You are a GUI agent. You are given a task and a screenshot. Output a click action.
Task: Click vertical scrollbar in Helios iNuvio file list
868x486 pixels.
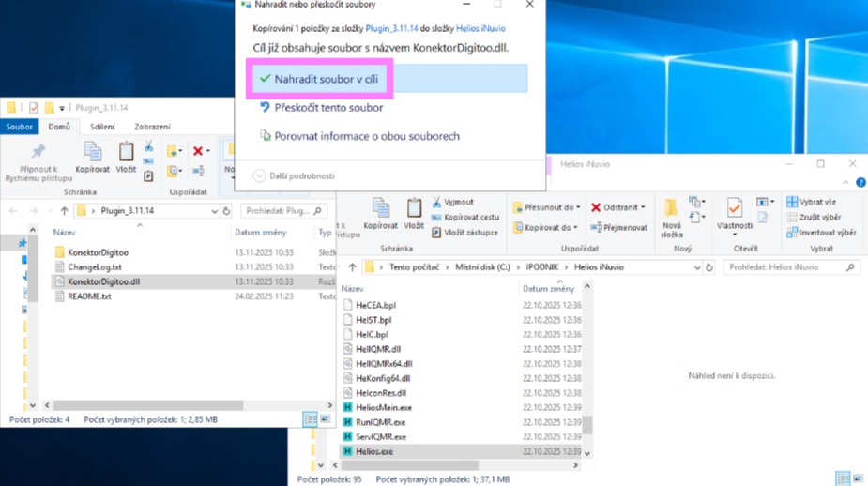coord(587,425)
